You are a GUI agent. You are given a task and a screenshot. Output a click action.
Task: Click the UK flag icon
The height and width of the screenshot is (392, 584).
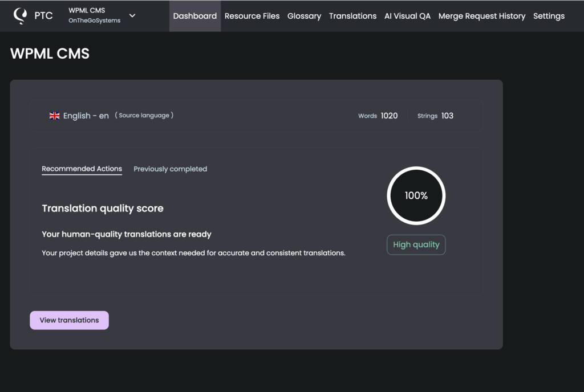point(54,116)
